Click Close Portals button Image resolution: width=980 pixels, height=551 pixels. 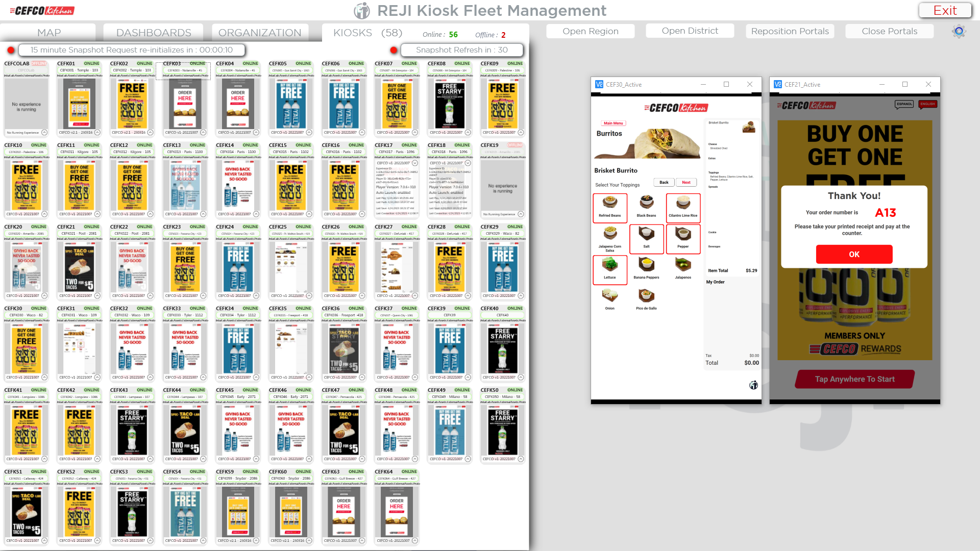pyautogui.click(x=890, y=31)
